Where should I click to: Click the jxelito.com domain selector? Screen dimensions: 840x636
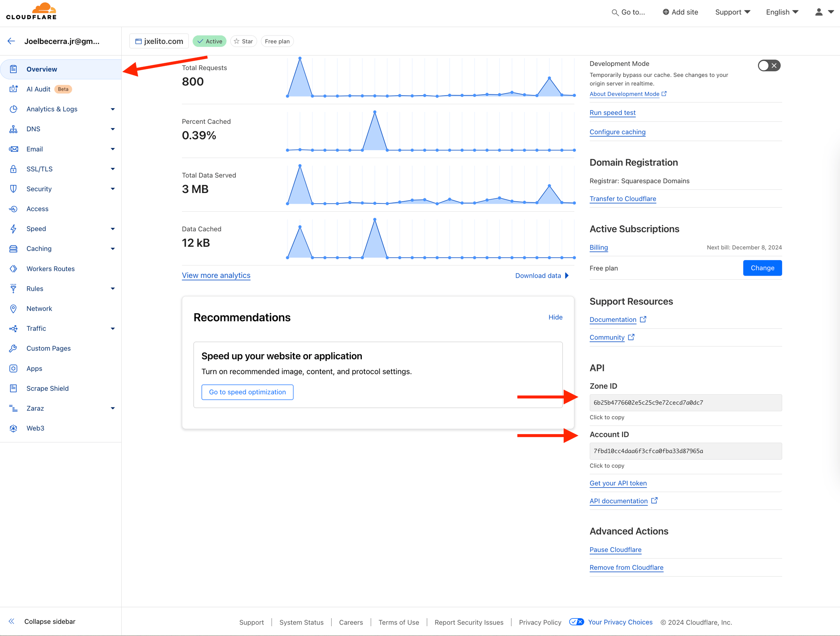159,41
